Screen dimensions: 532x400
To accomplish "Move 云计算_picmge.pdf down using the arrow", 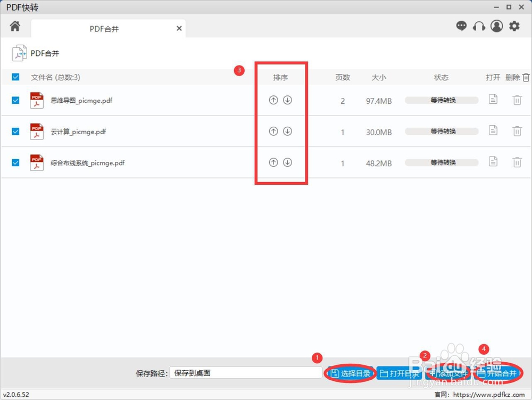I will click(x=287, y=131).
